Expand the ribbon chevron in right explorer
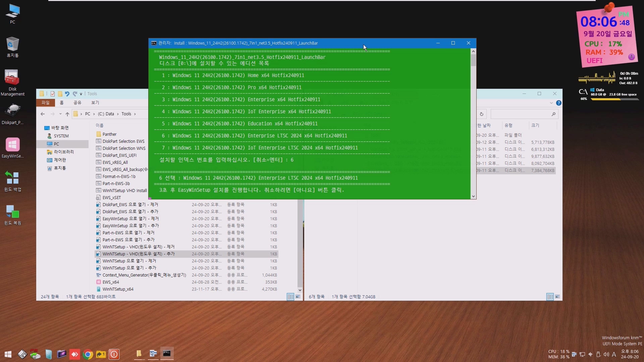 [x=551, y=103]
